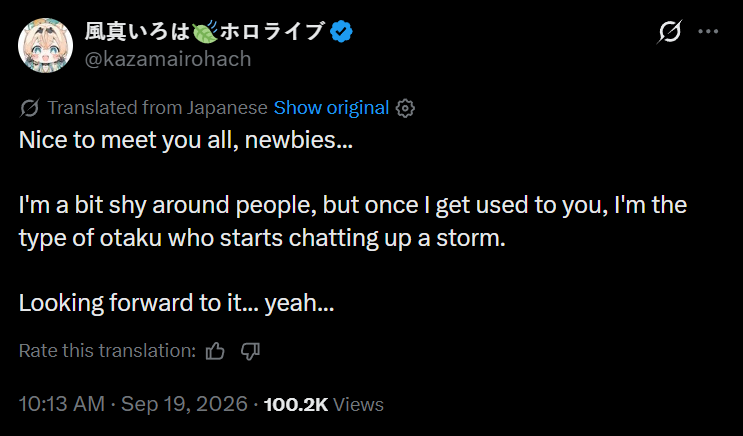
Task: Click the Translated from Japanese label
Action: pyautogui.click(x=157, y=108)
